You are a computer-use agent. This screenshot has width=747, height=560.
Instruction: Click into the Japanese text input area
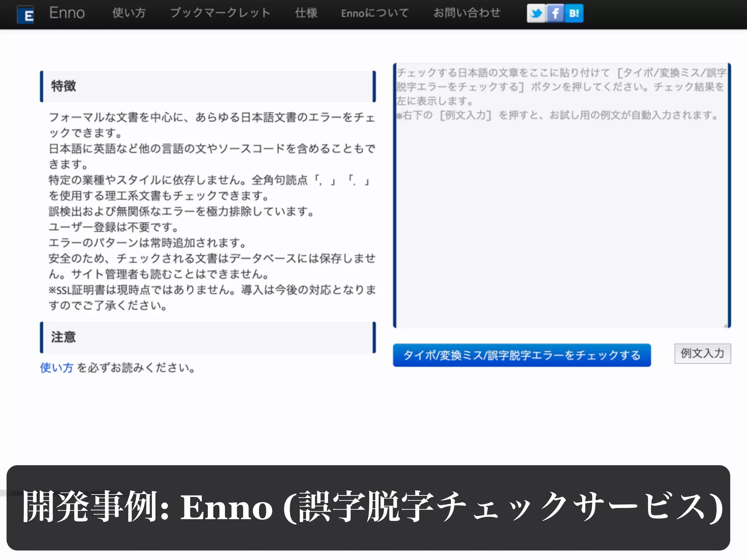click(562, 196)
